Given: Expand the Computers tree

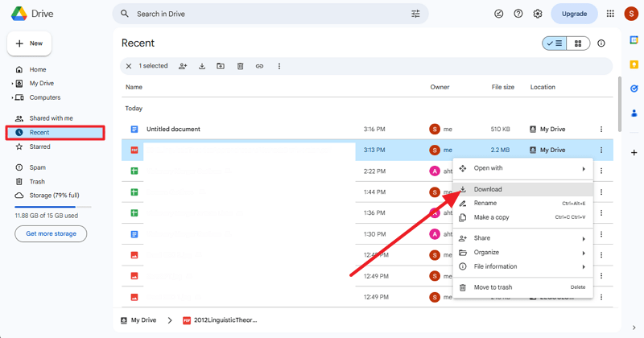Looking at the screenshot, I should (11, 97).
